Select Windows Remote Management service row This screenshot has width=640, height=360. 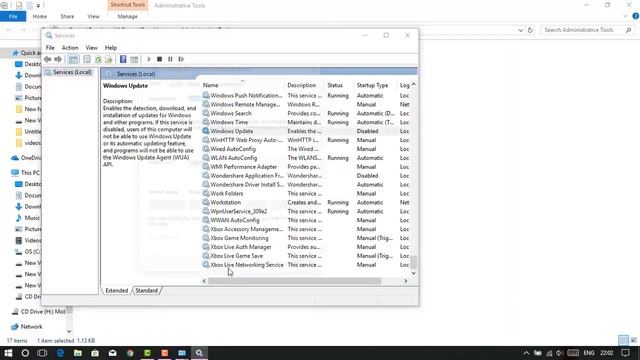coord(306,104)
